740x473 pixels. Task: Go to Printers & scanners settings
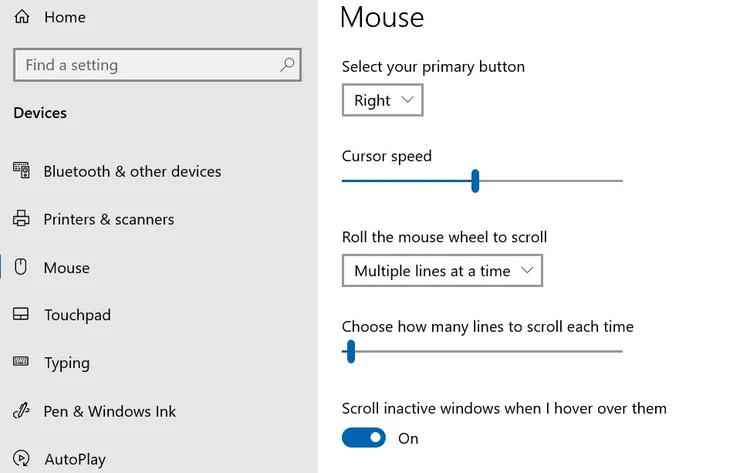point(109,219)
